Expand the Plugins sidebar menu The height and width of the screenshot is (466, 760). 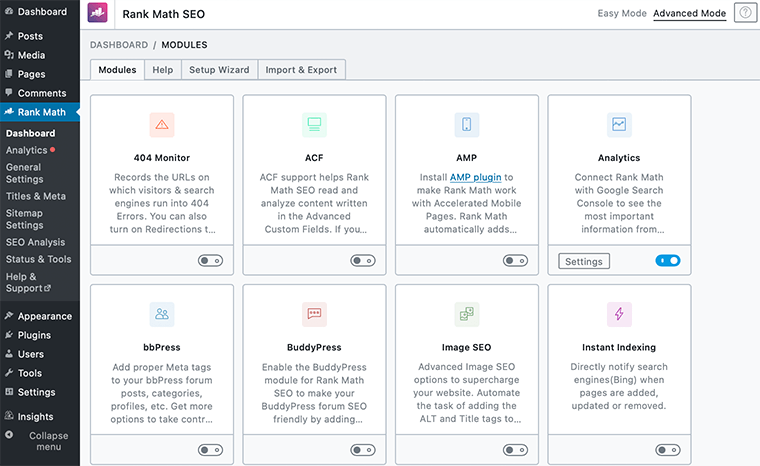point(34,335)
